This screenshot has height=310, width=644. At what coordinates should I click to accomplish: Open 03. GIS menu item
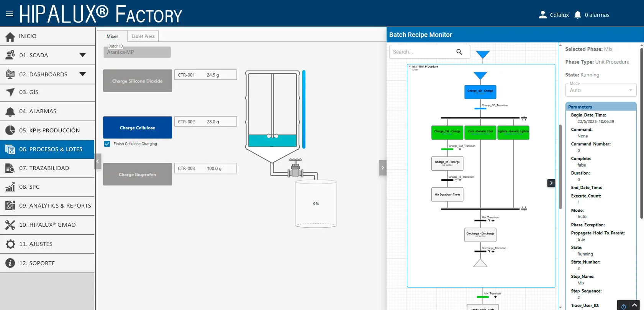click(x=48, y=92)
